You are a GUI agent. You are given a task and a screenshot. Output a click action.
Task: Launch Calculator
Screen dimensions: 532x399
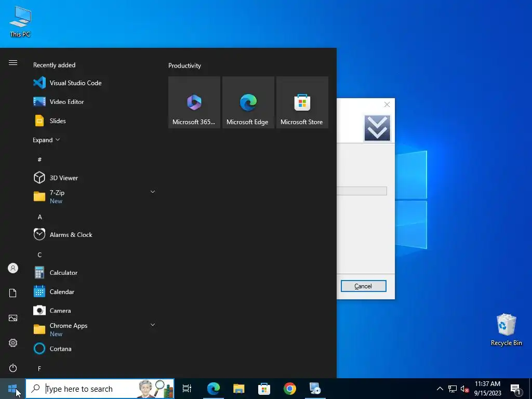94,273
